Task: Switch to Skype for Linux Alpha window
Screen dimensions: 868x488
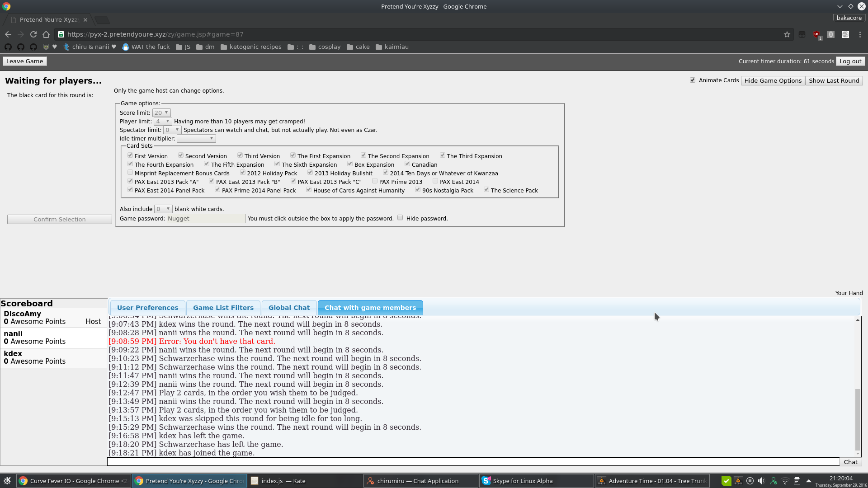Action: click(536, 481)
